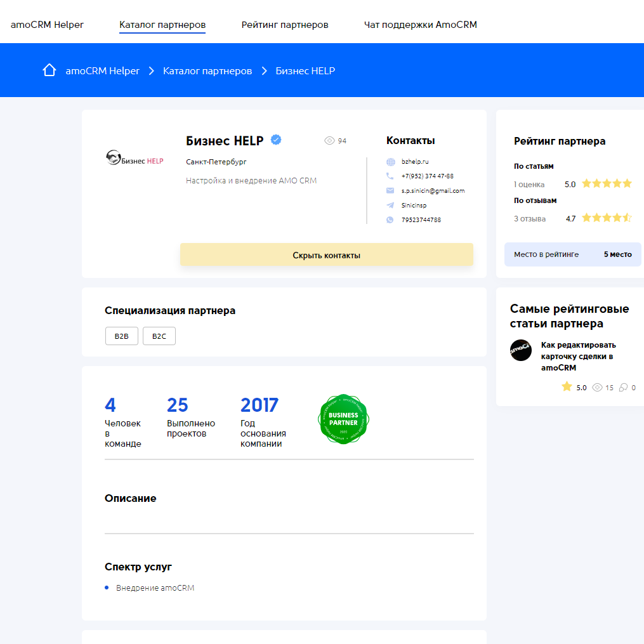The width and height of the screenshot is (644, 644).
Task: Click the eye icon beside 15 views
Action: click(x=597, y=388)
